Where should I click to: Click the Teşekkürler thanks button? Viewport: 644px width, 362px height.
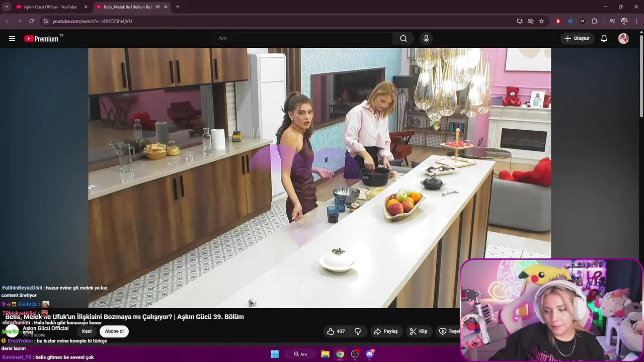point(448,331)
